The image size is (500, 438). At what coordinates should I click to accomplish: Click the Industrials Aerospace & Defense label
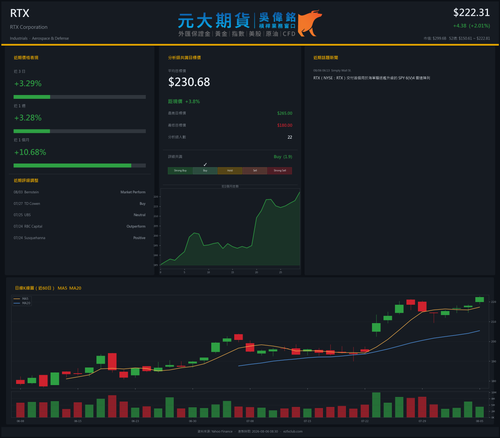click(39, 38)
